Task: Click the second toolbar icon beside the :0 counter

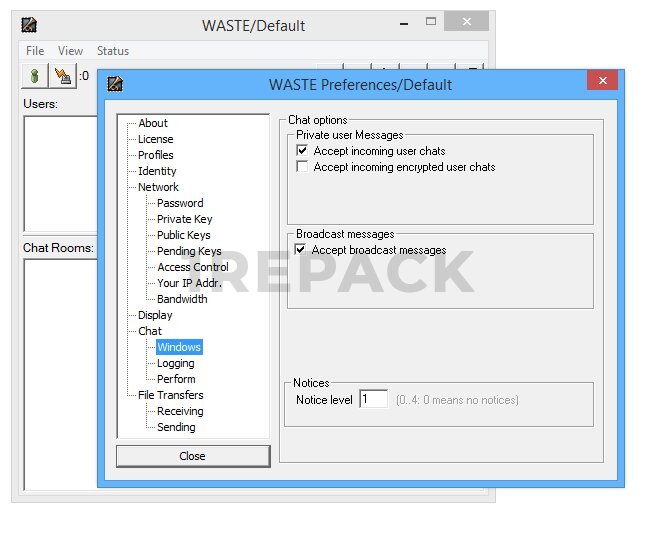Action: [x=62, y=75]
